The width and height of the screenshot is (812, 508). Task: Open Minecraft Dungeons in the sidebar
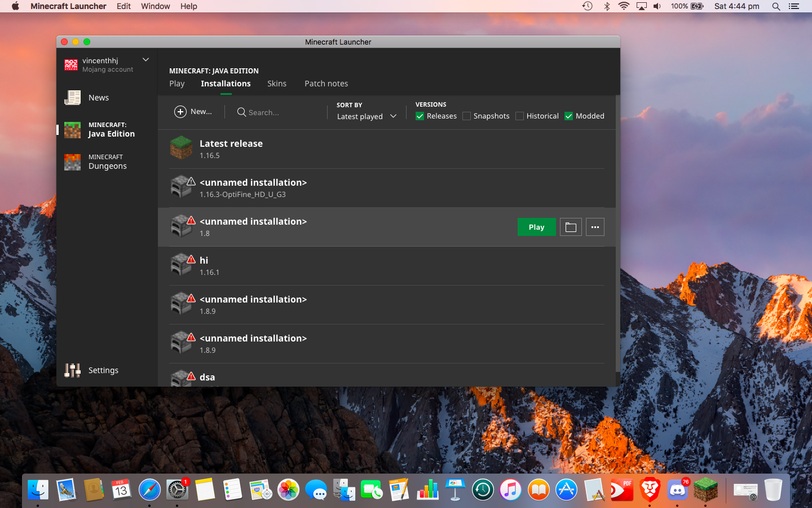[107, 162]
